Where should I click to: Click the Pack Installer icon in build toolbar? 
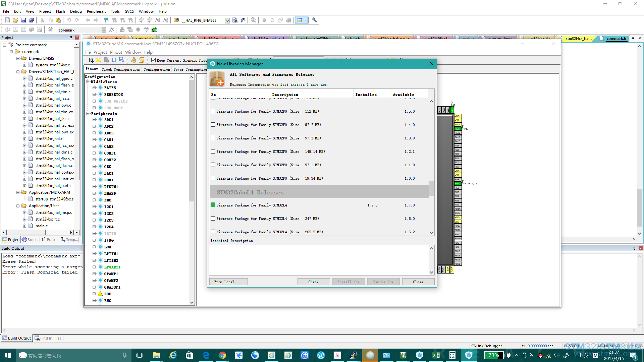pyautogui.click(x=154, y=29)
